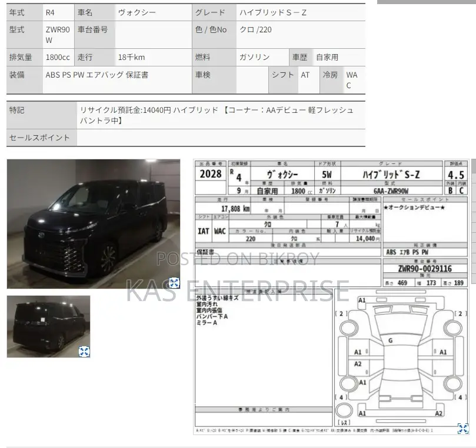Viewport: 476px width, 448px height.
Task: Select the セールスポイント label
Action: 39,138
